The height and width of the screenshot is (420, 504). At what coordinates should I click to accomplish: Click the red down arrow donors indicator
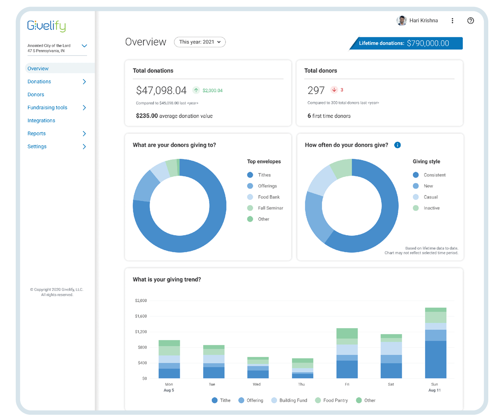click(334, 90)
